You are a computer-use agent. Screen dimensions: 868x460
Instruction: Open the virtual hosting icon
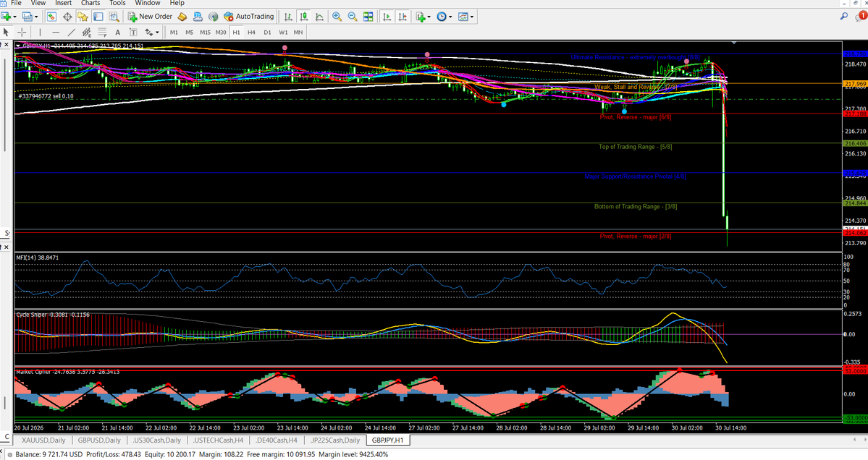(198, 17)
